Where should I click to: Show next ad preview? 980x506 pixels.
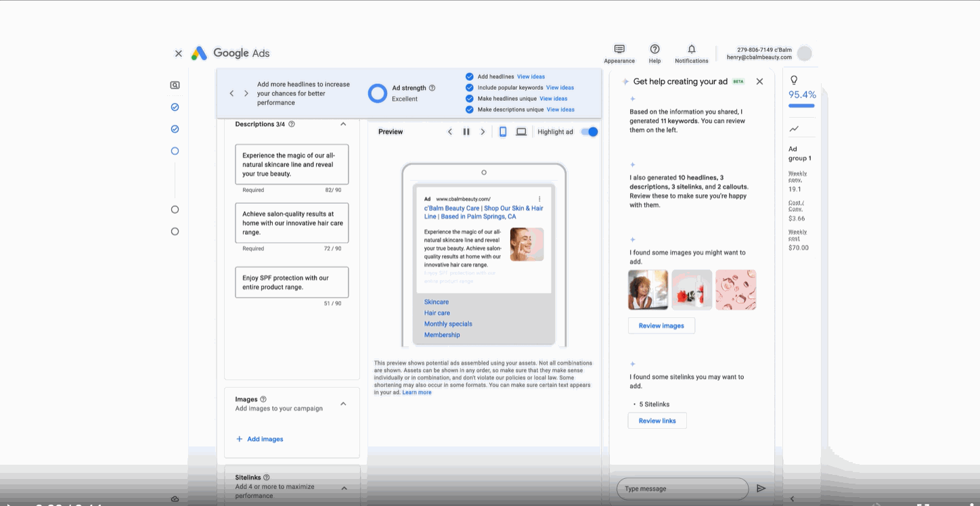tap(483, 132)
